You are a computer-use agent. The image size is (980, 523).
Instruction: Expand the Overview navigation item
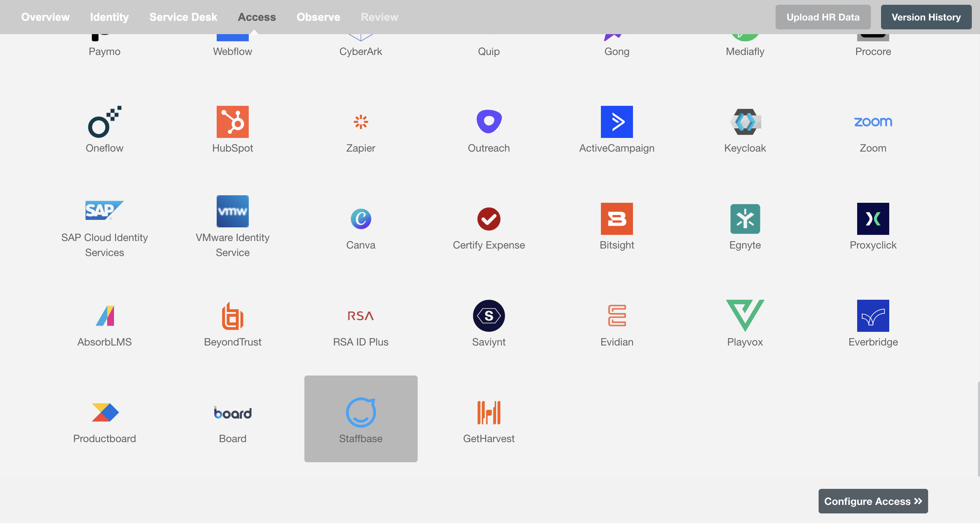click(x=45, y=16)
